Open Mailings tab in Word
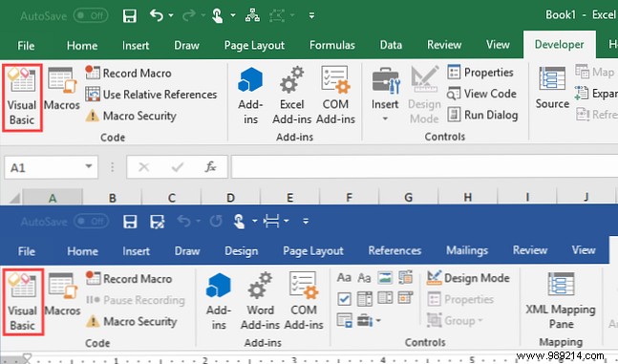The width and height of the screenshot is (618, 364). pyautogui.click(x=467, y=251)
